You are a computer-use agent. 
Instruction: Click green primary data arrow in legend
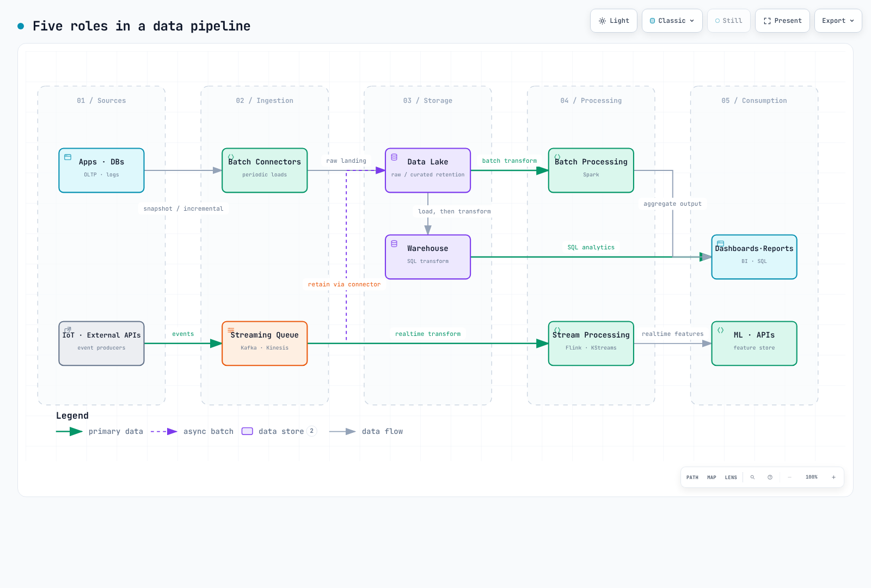click(69, 431)
